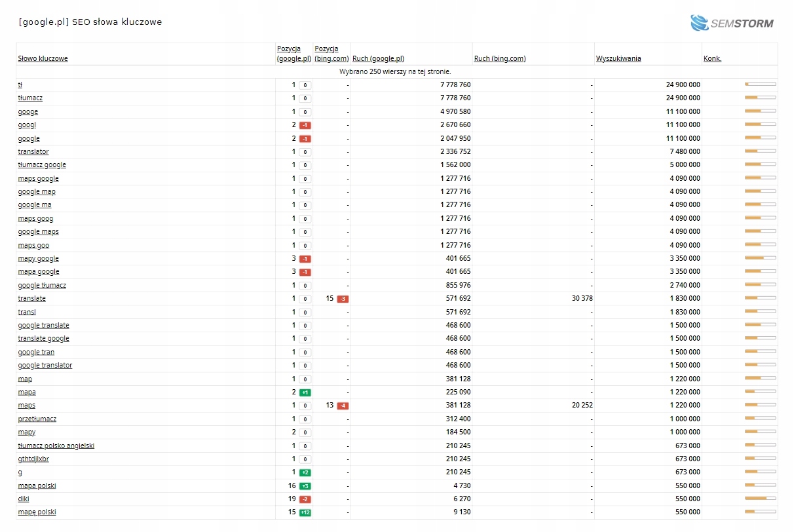The height and width of the screenshot is (532, 794).
Task: Open keyword link 'gthtdjlxbr'
Action: click(x=33, y=459)
